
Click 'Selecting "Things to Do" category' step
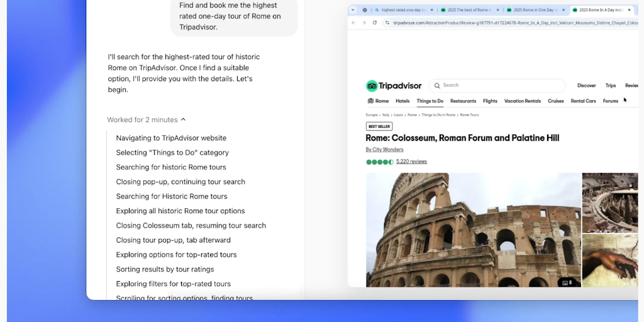pyautogui.click(x=172, y=152)
